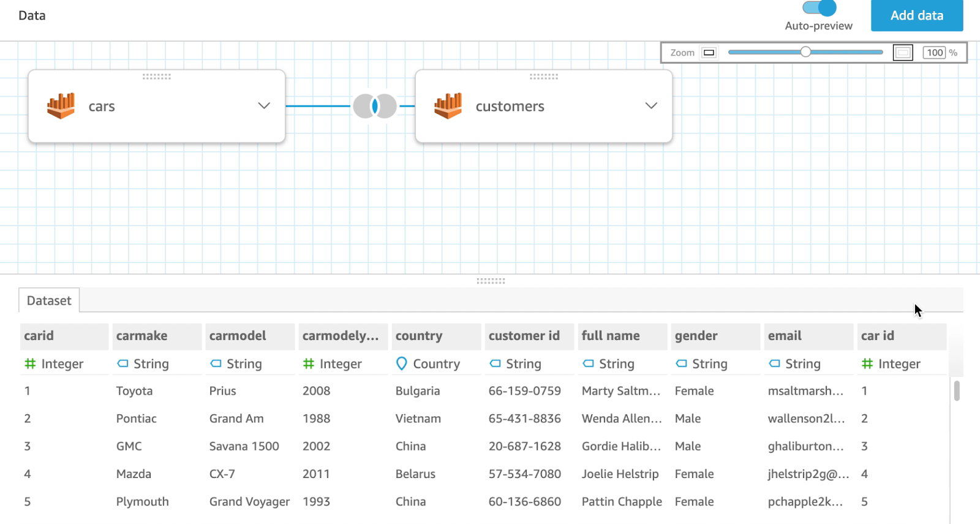980x524 pixels.
Task: Click the drag handle atop the customers node
Action: coord(544,77)
